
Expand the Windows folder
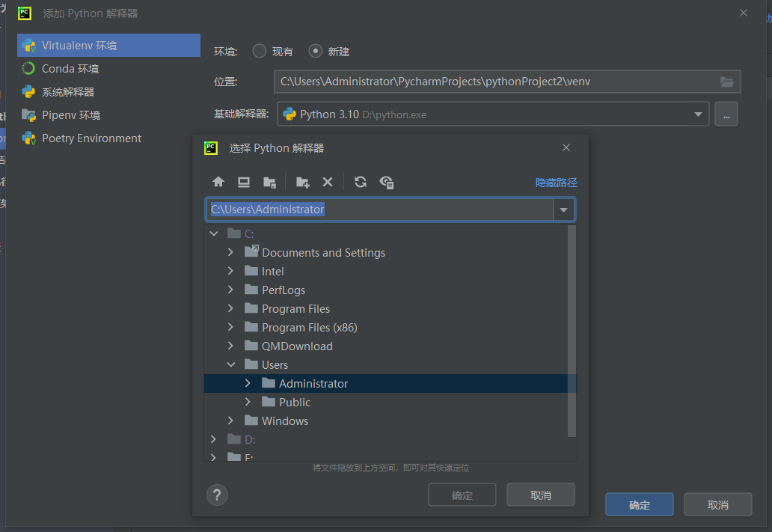click(230, 421)
